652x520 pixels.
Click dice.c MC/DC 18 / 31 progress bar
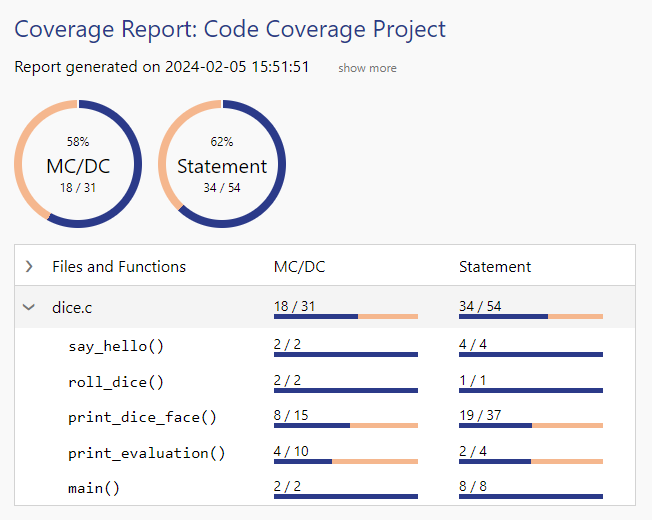pos(345,316)
